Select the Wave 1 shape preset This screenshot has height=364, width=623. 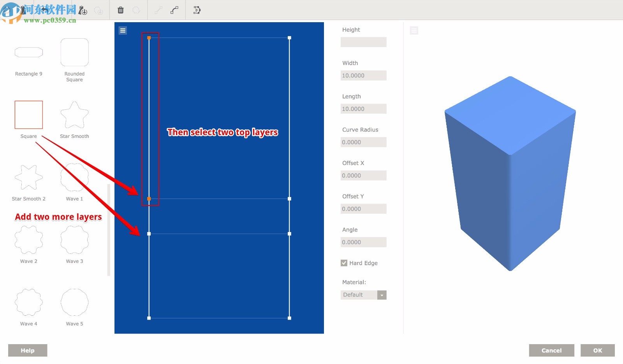(74, 177)
